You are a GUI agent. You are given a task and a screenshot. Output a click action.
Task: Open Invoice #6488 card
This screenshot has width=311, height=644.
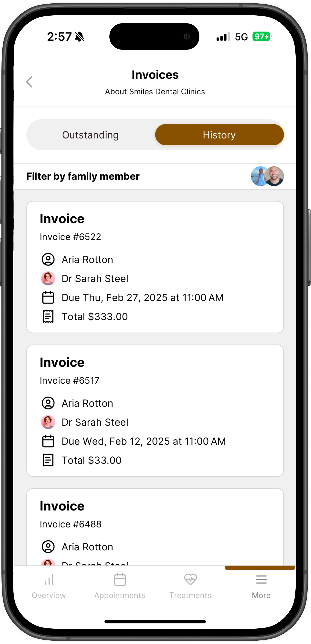point(155,527)
